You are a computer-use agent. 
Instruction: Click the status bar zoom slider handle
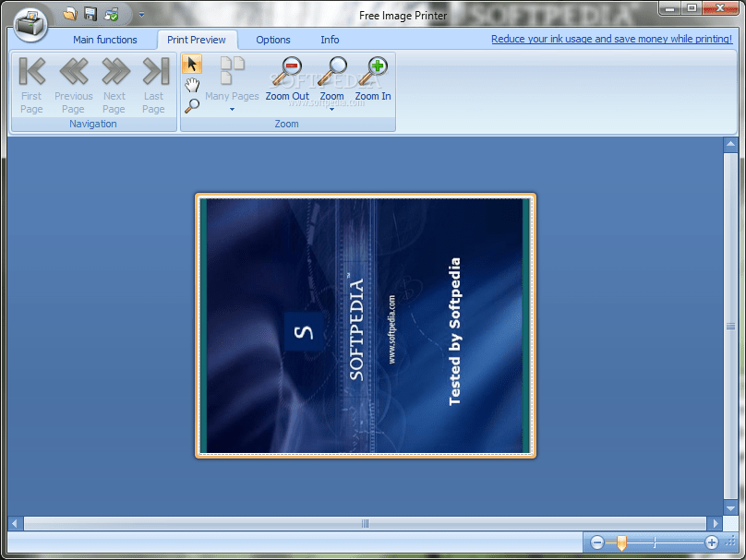coord(621,542)
